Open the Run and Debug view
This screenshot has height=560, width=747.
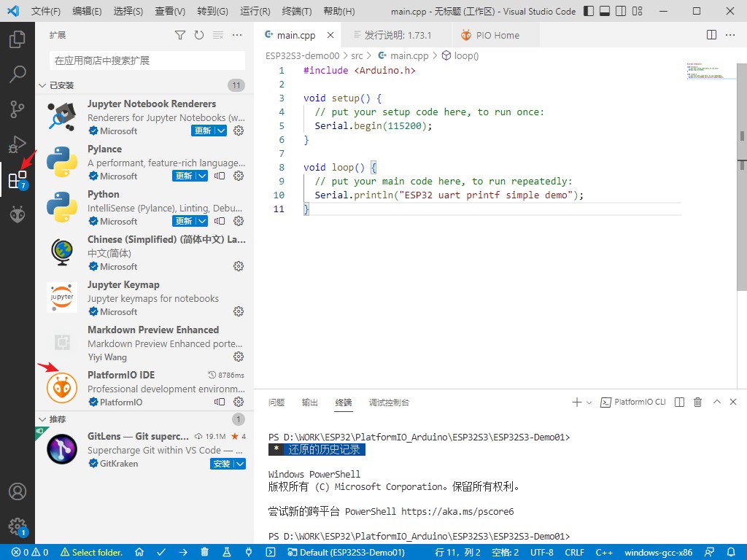pos(18,144)
